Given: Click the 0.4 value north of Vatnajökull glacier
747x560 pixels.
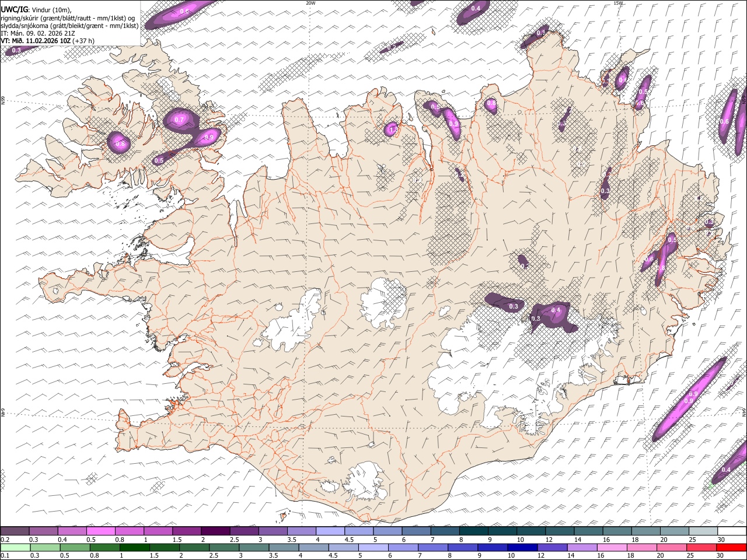Looking at the screenshot, I should 556,310.
